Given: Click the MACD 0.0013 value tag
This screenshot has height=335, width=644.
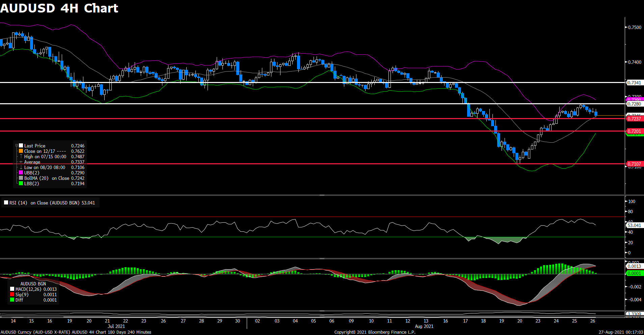Looking at the screenshot, I should tap(635, 266).
